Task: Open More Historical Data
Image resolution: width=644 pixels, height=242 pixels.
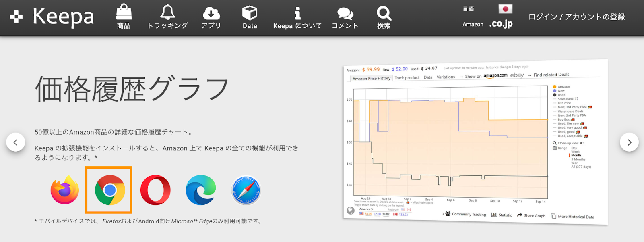Action: 572,216
